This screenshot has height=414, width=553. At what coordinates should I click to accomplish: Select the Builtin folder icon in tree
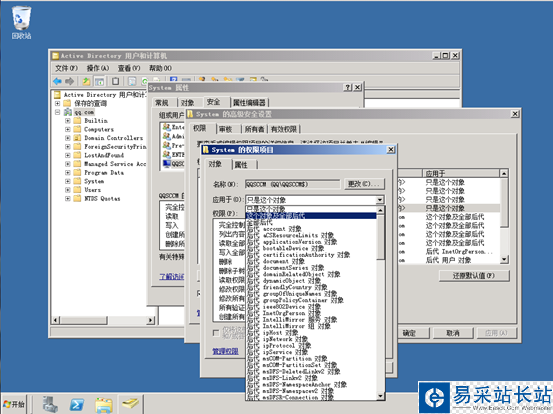tap(77, 121)
